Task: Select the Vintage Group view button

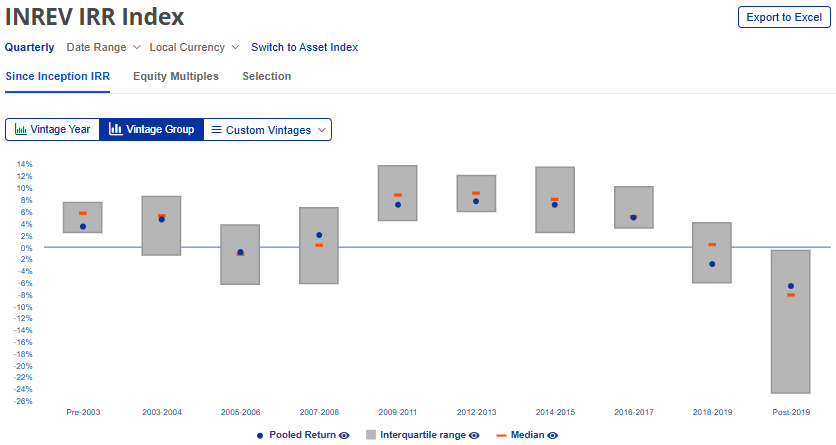Action: [x=151, y=130]
